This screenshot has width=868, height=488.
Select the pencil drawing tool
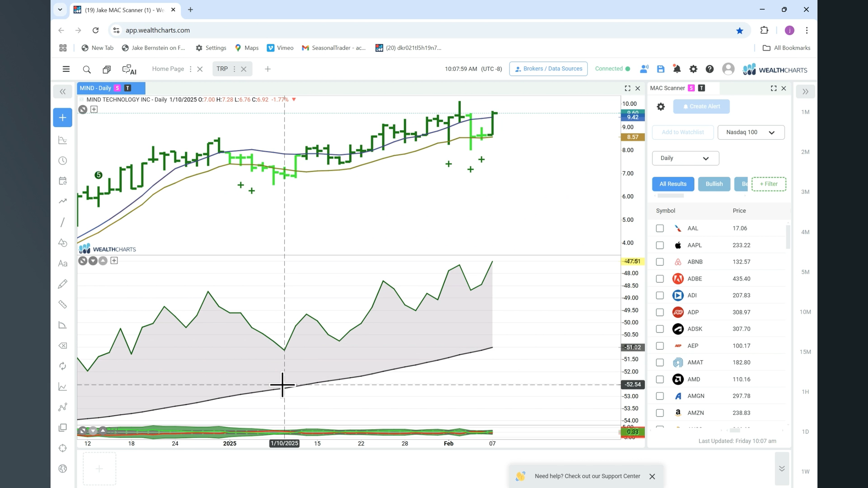pos(63,284)
